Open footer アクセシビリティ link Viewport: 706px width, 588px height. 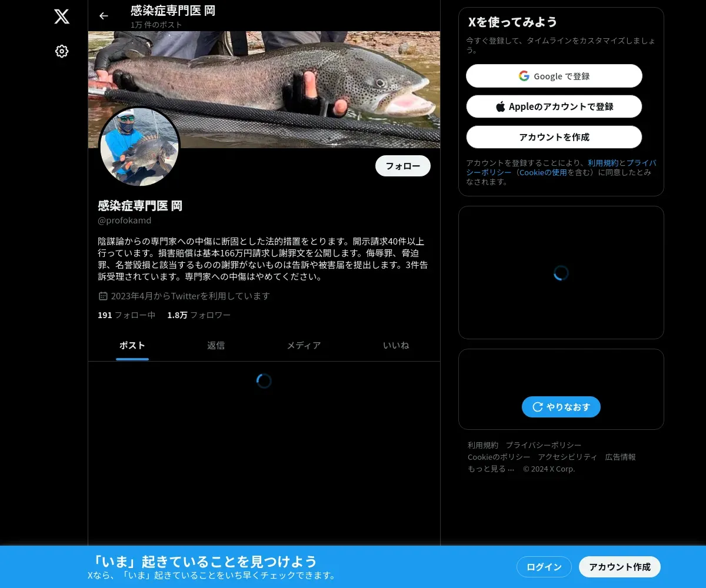tap(568, 457)
